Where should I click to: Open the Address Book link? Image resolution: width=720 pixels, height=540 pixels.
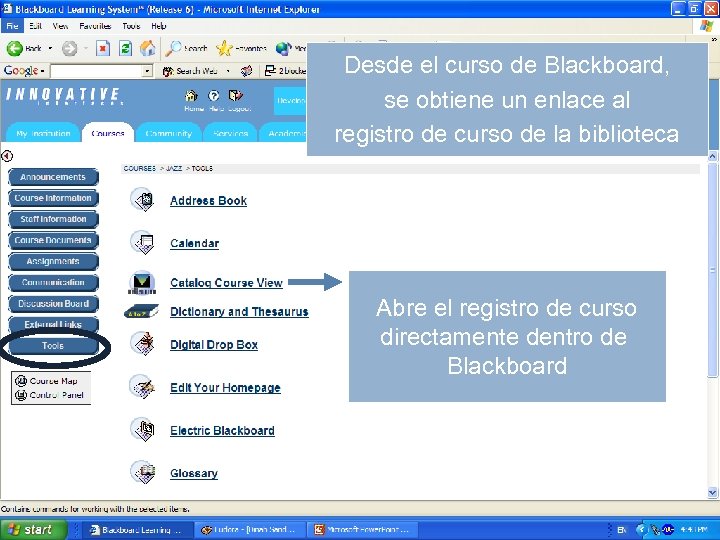pos(208,201)
